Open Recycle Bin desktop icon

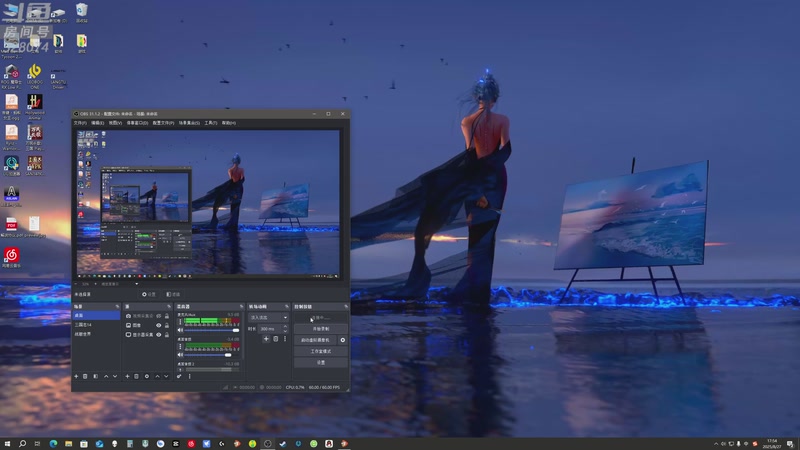click(x=82, y=13)
